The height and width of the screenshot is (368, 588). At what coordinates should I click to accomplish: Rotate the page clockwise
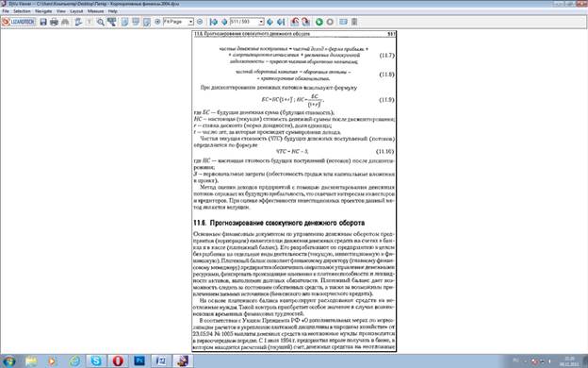click(306, 22)
